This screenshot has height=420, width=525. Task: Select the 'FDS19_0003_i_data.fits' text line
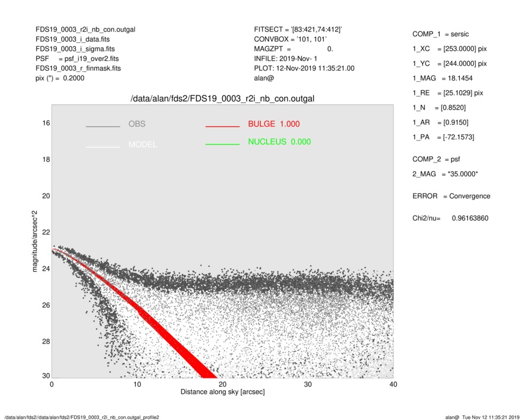point(72,39)
